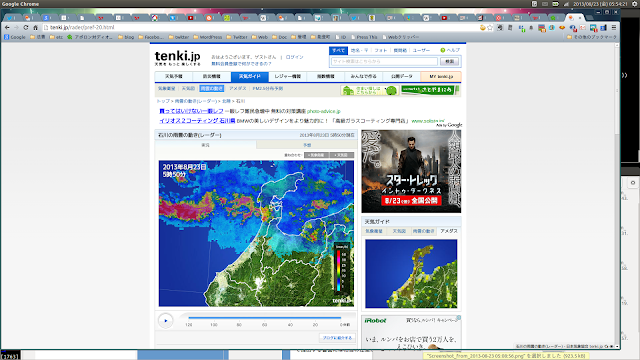Bookmark this page with the star icon
The image size is (640, 360).
(x=490, y=27)
